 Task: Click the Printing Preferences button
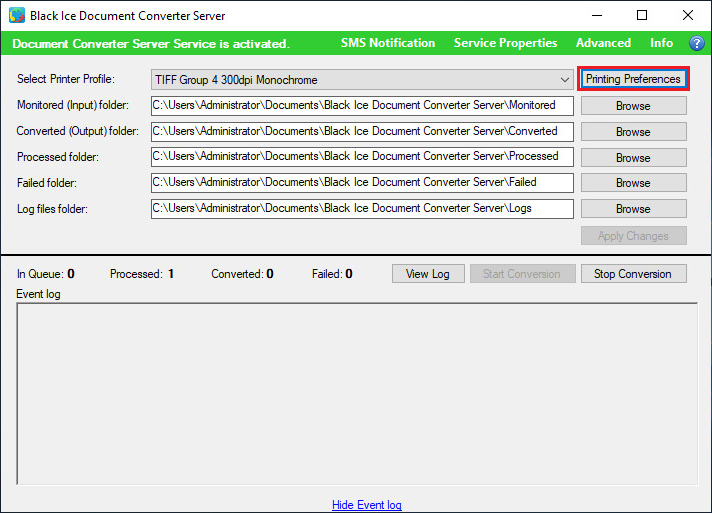(x=633, y=79)
